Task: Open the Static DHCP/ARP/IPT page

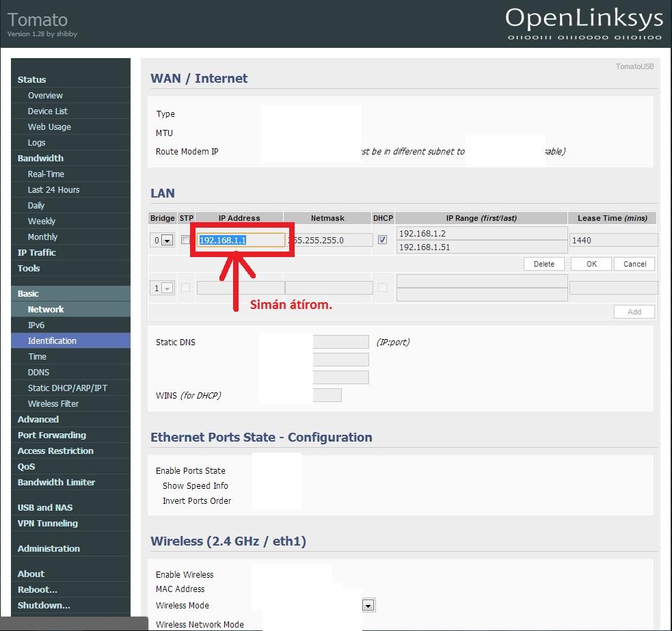Action: click(67, 388)
